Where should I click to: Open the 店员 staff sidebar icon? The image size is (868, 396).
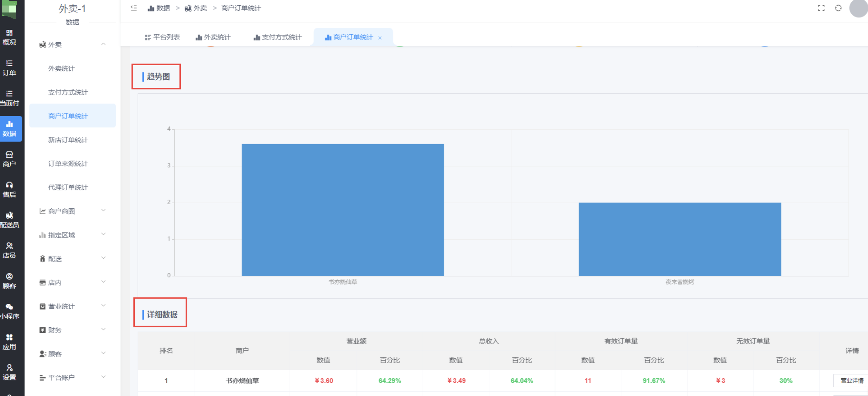9,251
